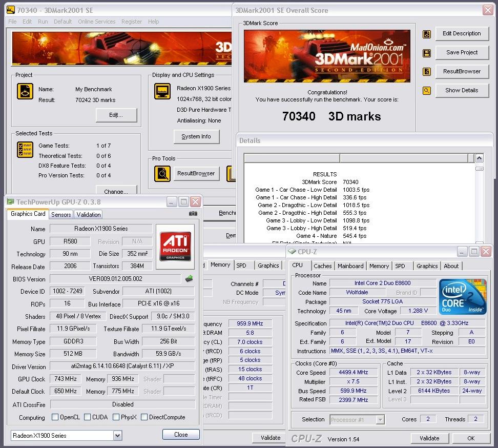
Task: Switch to the Sensors tab in GPU-Z
Action: tap(61, 214)
